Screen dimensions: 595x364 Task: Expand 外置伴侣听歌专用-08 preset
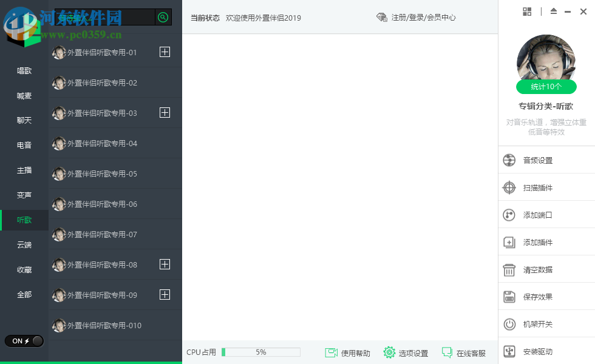165,265
